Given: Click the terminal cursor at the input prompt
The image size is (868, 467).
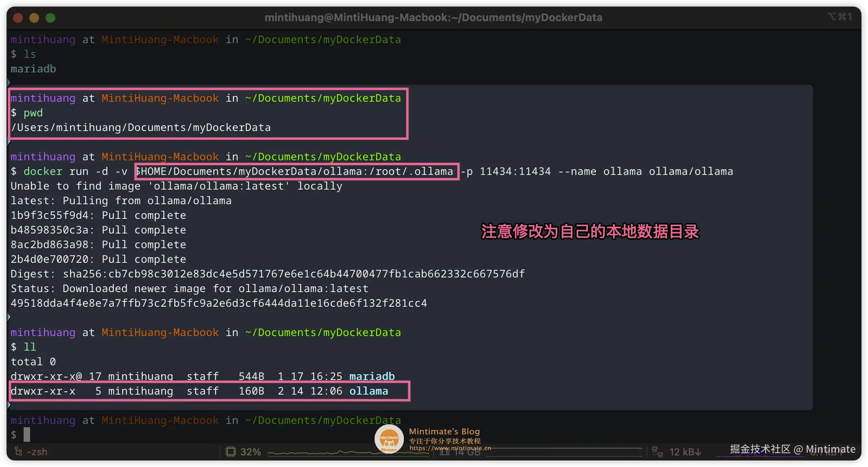Looking at the screenshot, I should coord(28,434).
